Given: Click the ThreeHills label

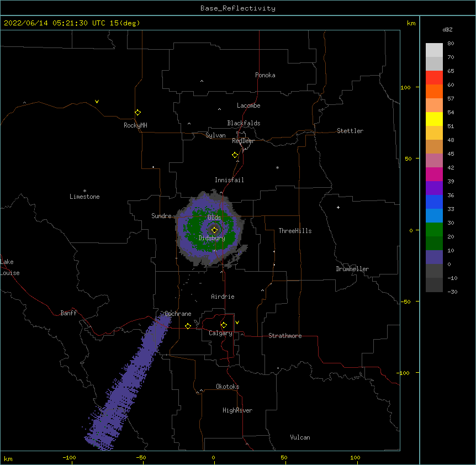Looking at the screenshot, I should (295, 231).
